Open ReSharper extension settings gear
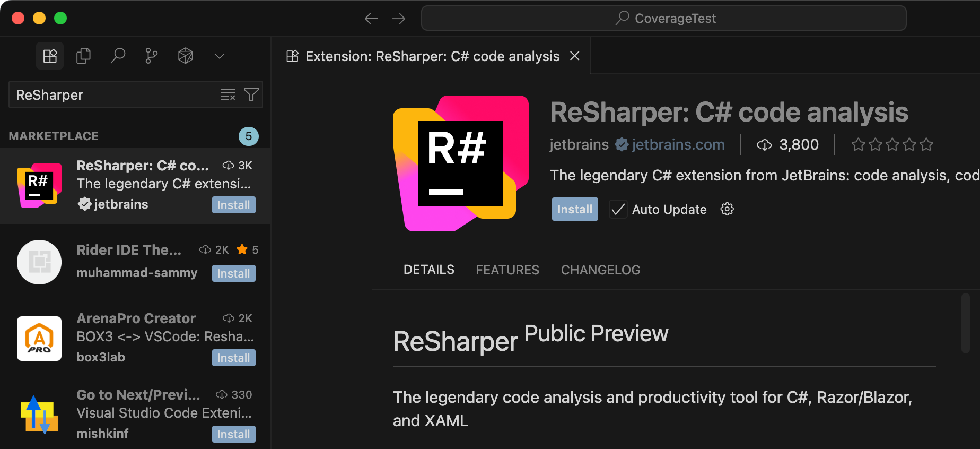Image resolution: width=980 pixels, height=449 pixels. 727,209
